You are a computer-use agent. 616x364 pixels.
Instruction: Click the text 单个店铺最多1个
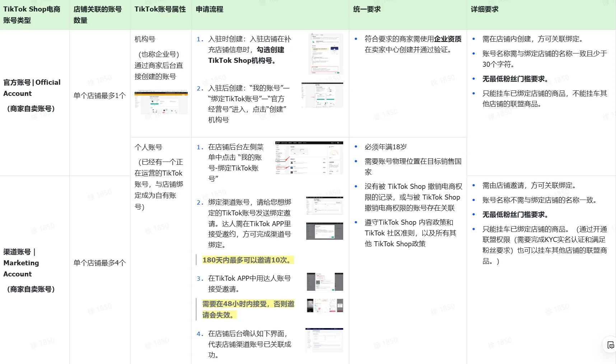click(100, 95)
